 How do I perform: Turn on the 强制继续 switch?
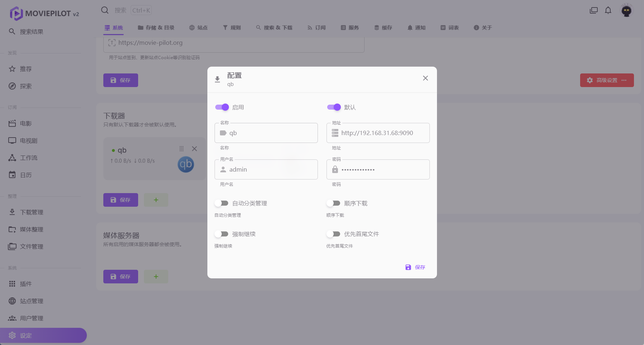click(x=222, y=234)
